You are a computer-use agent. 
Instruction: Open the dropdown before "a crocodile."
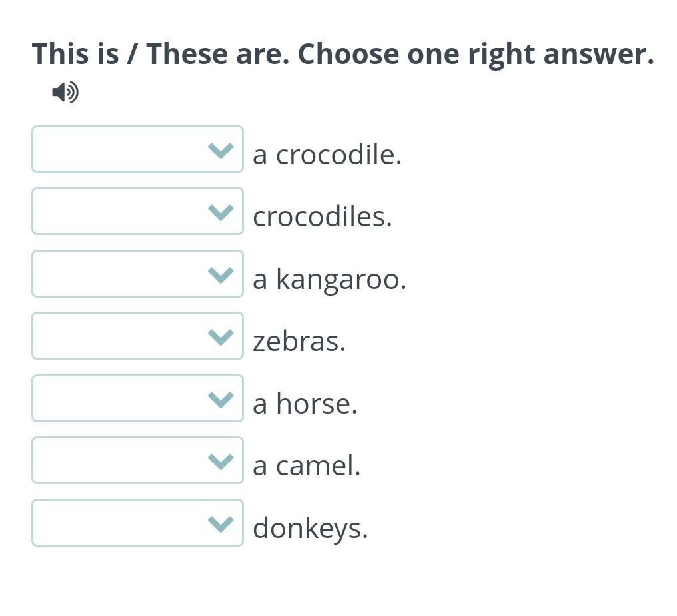click(x=137, y=150)
